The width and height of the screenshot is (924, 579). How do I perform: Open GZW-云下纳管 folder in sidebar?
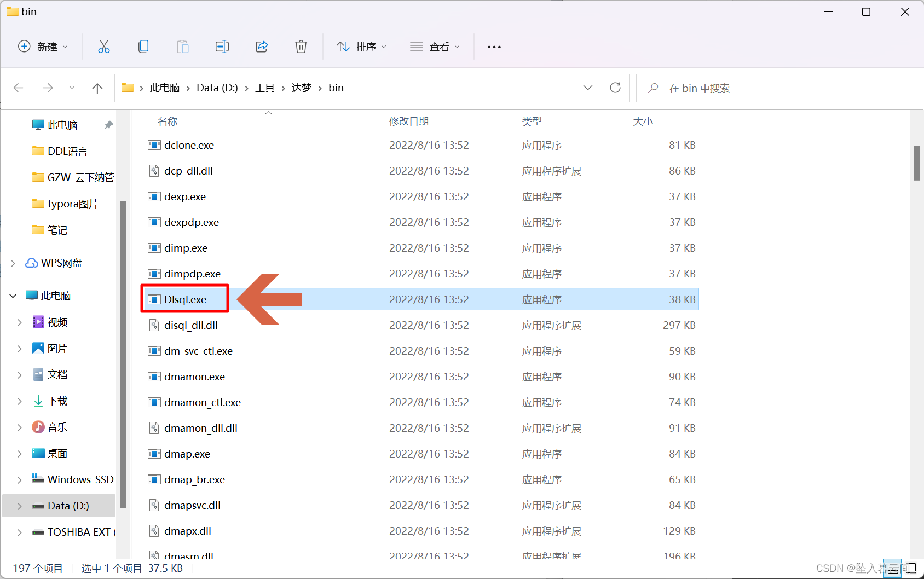coord(73,177)
